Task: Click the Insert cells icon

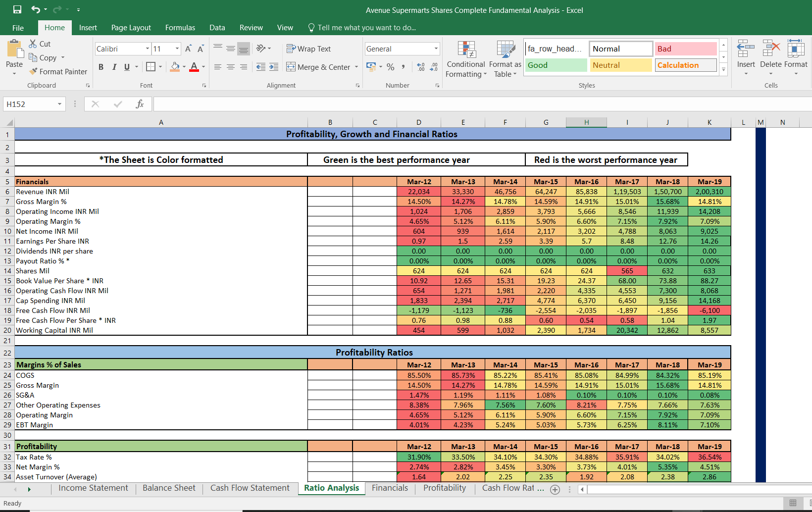Action: pyautogui.click(x=746, y=49)
